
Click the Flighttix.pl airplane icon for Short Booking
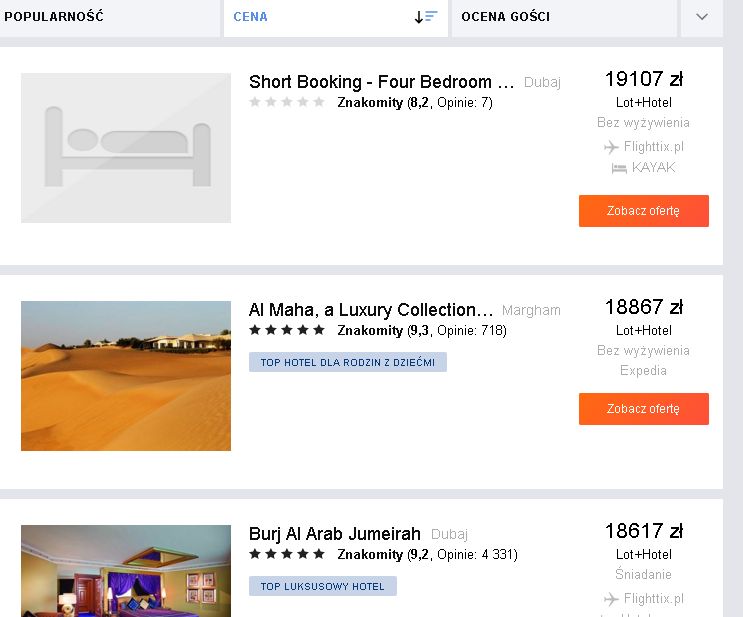(611, 147)
